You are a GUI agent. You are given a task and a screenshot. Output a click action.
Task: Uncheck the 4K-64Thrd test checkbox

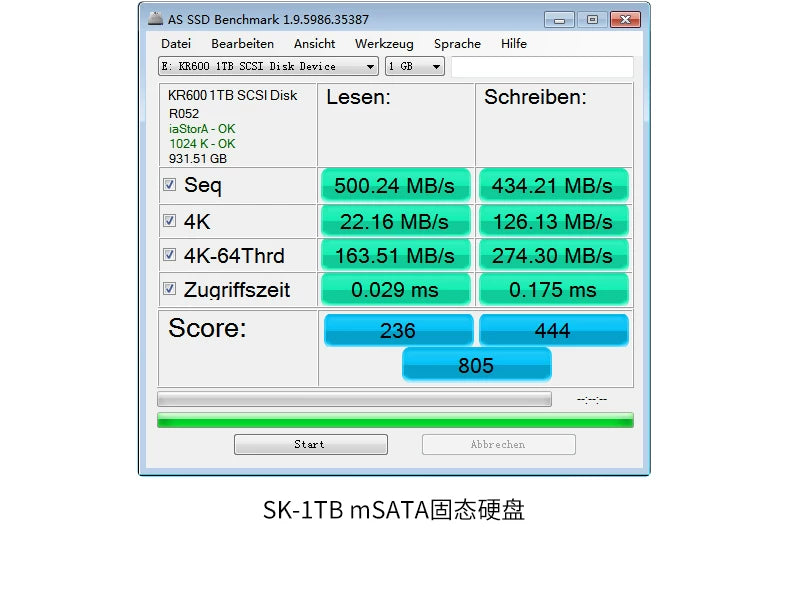[170, 254]
